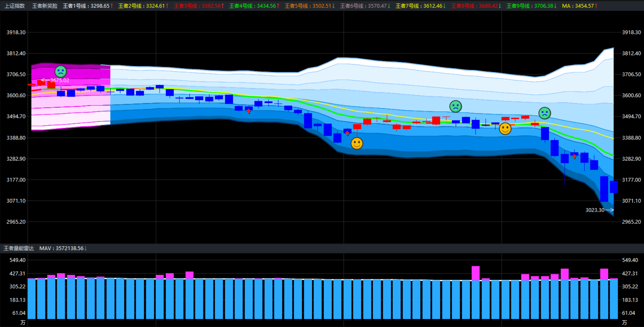The image size is (644, 327).
Task: Click the green sad face in magenta zone
Action: (x=61, y=72)
